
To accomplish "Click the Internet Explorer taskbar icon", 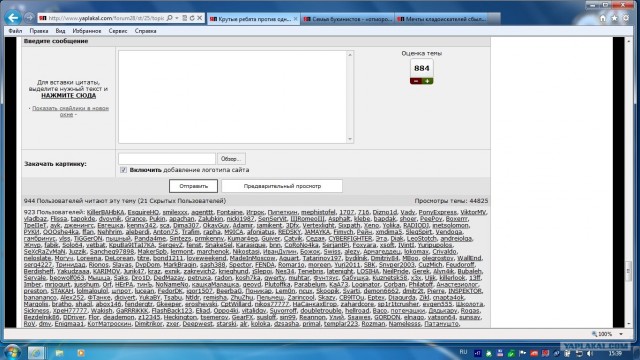I will coord(36,352).
